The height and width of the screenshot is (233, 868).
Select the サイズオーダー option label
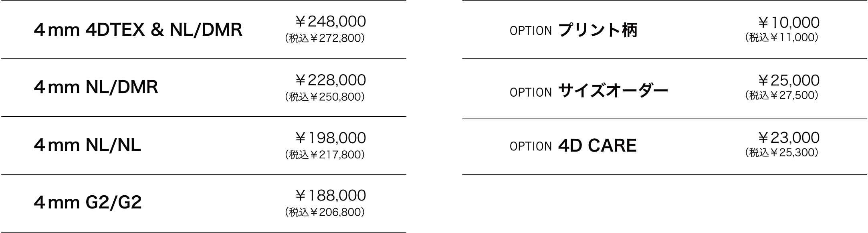pyautogui.click(x=613, y=91)
